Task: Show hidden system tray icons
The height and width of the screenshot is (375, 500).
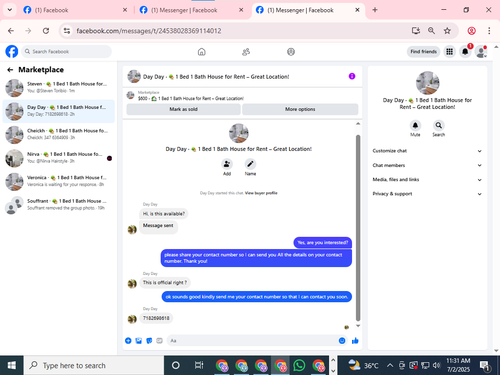Action: 390,366
